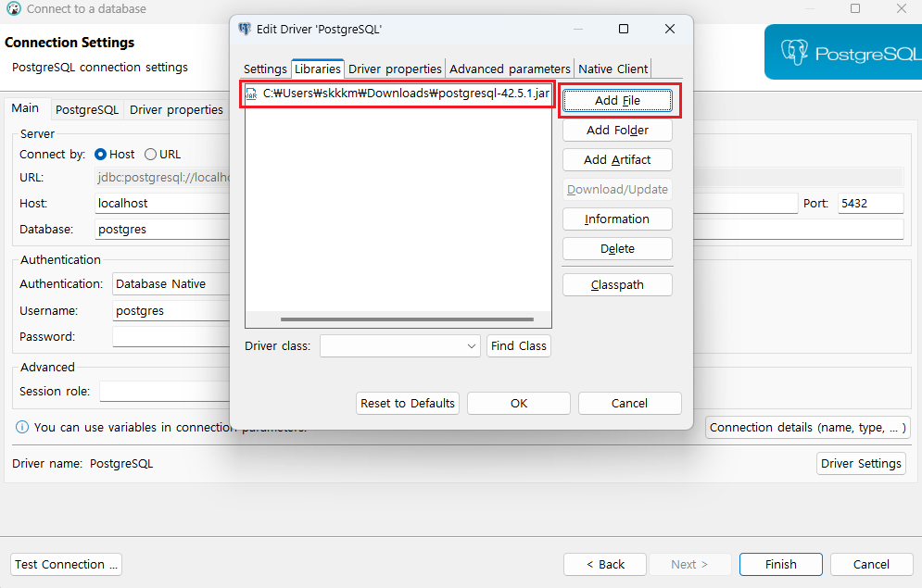Open the PostgreSQL tab in Connection Settings
Screen dimensions: 922x588
click(x=87, y=110)
